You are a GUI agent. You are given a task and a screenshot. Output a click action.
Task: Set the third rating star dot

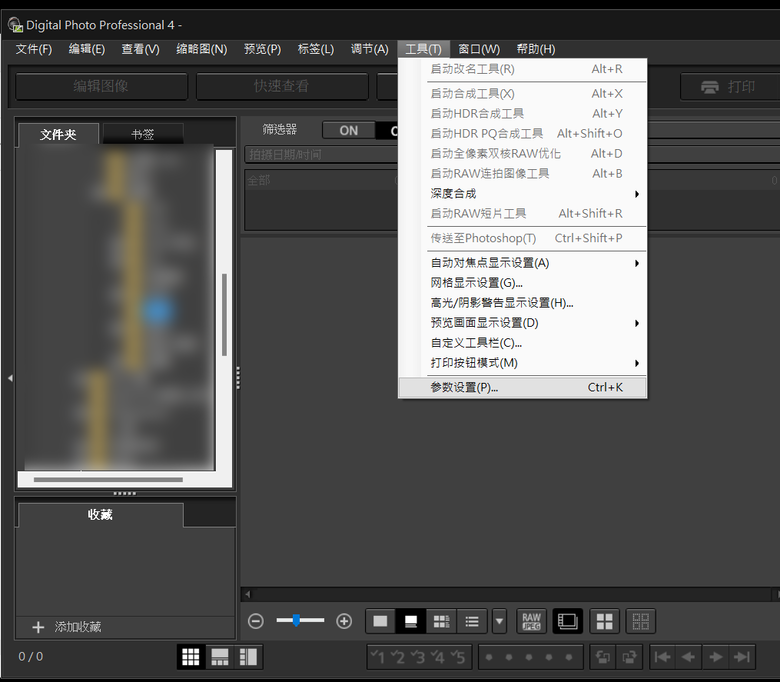point(529,657)
